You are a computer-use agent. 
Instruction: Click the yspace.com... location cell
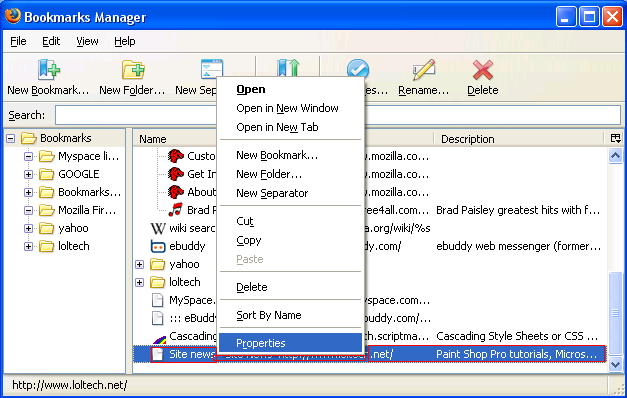tap(397, 300)
